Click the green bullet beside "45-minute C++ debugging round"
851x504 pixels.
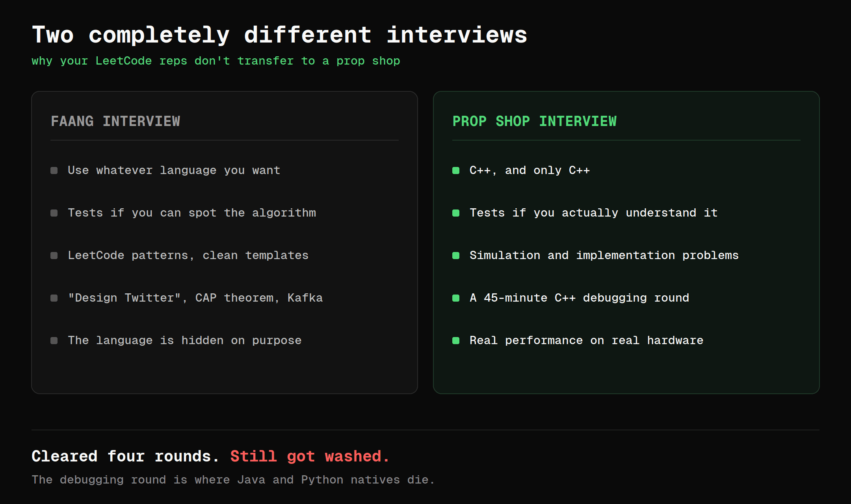point(456,298)
